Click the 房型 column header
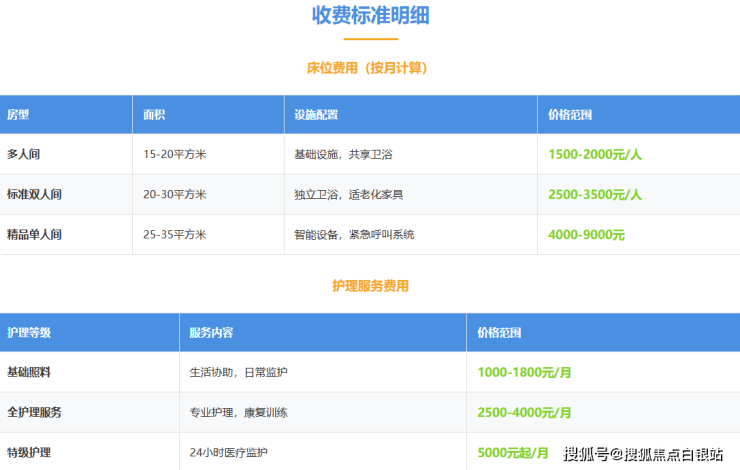This screenshot has height=470, width=740. click(x=18, y=115)
